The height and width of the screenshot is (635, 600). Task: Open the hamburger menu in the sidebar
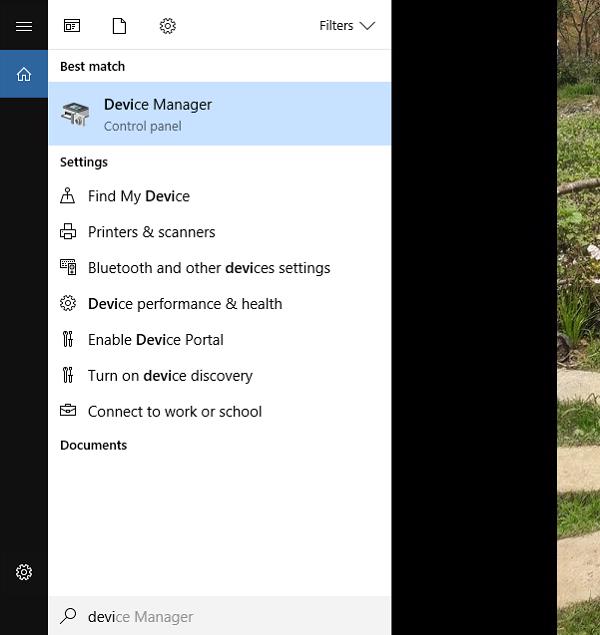point(24,26)
